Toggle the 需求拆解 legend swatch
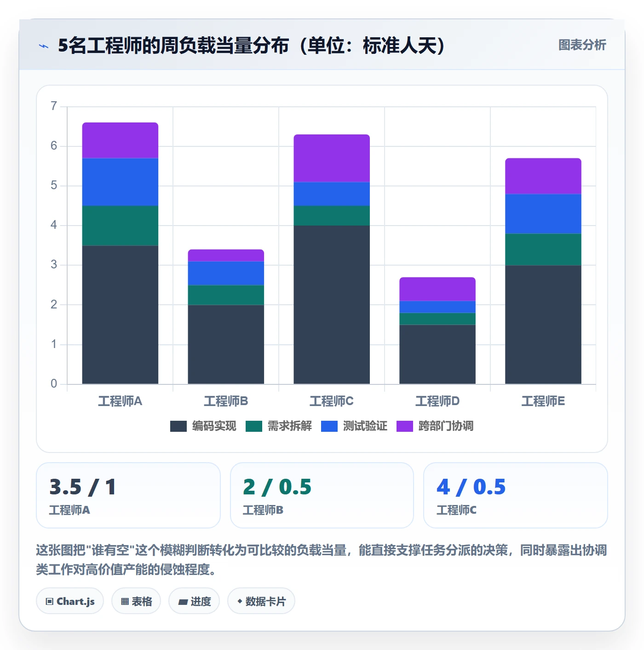The image size is (644, 650). [253, 426]
